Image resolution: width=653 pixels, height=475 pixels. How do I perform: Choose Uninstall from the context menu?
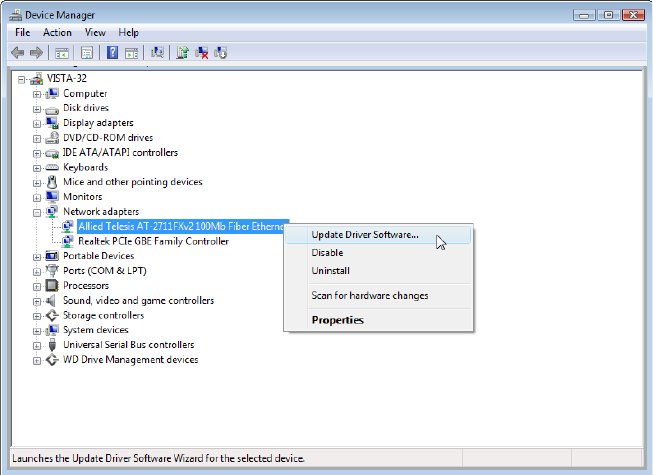[x=330, y=271]
